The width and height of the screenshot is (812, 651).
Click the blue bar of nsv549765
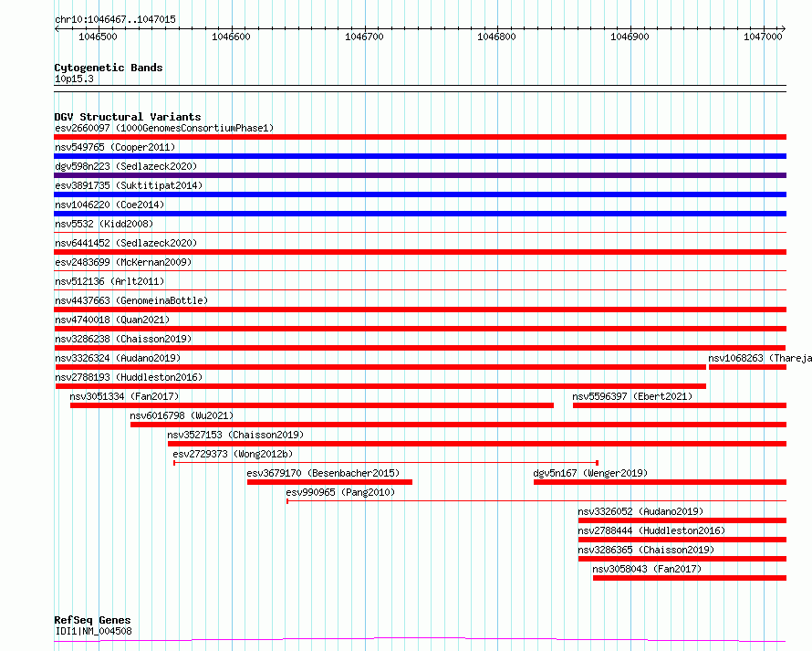[x=420, y=156]
